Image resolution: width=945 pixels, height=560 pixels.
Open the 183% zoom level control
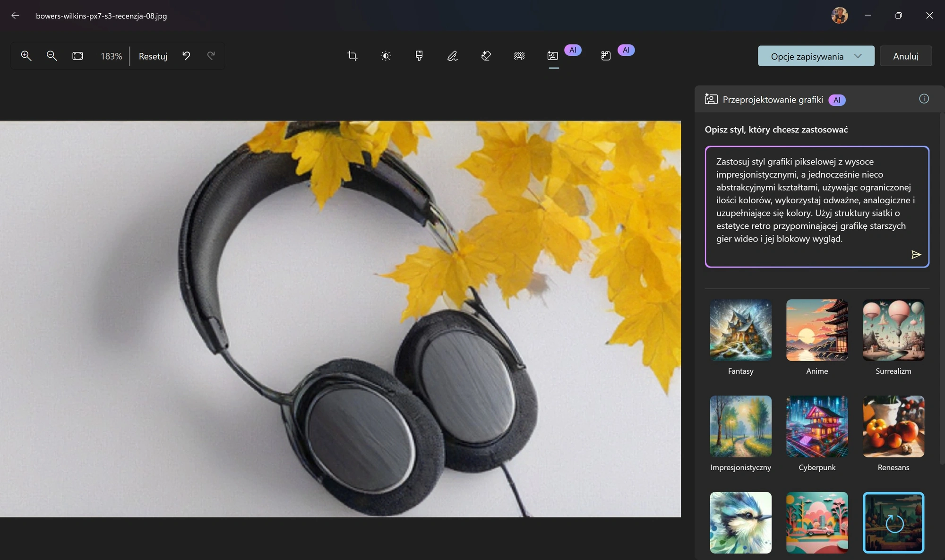tap(111, 56)
